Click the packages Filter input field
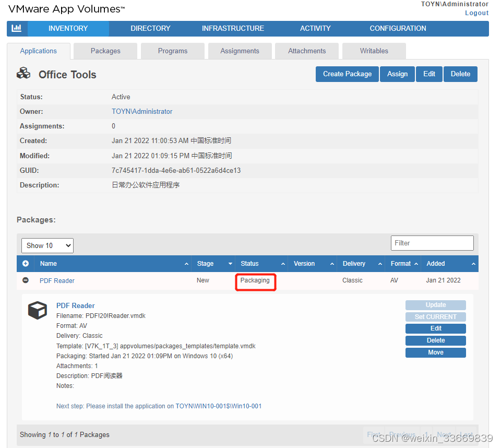Viewport: 501px width, 448px height. (x=432, y=243)
